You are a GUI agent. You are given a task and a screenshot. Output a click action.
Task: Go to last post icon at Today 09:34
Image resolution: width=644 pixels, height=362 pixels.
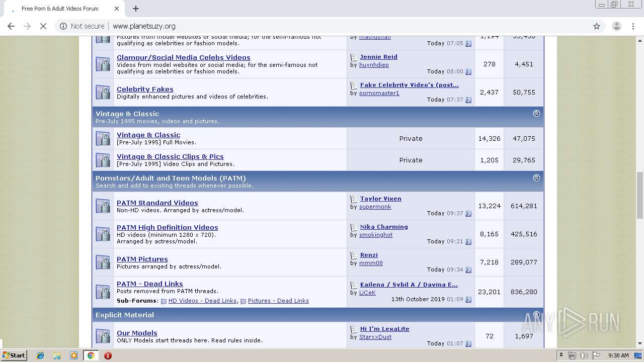[468, 270]
